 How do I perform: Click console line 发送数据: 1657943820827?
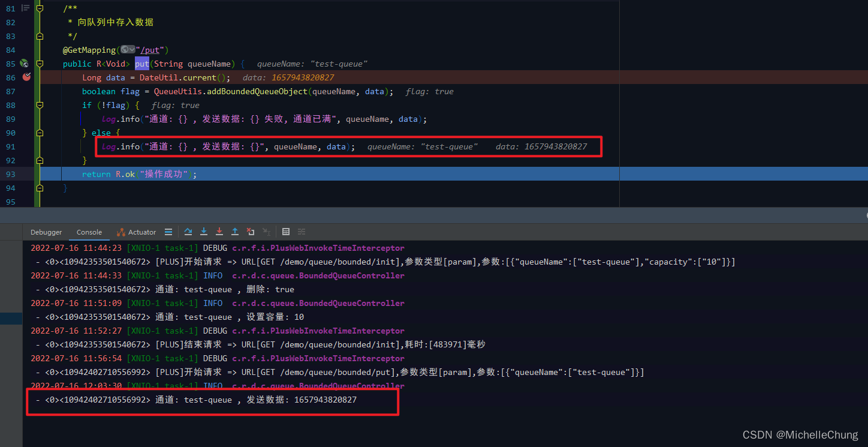(x=196, y=400)
